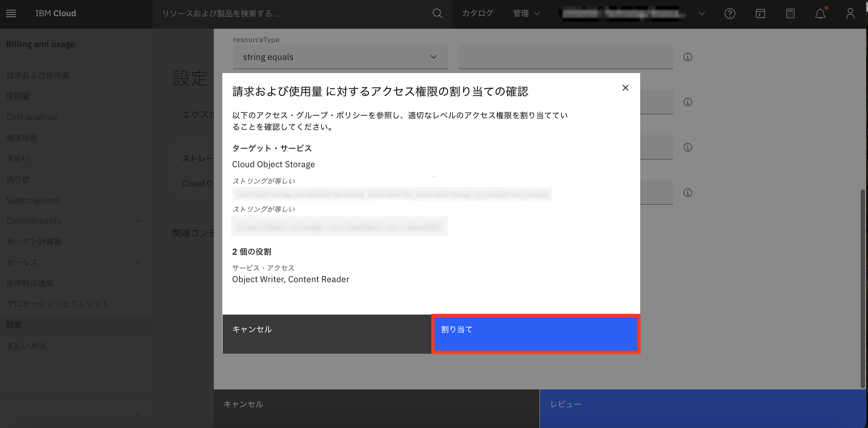Click キャンセル in the confirmation dialog
The height and width of the screenshot is (428, 868).
(252, 330)
